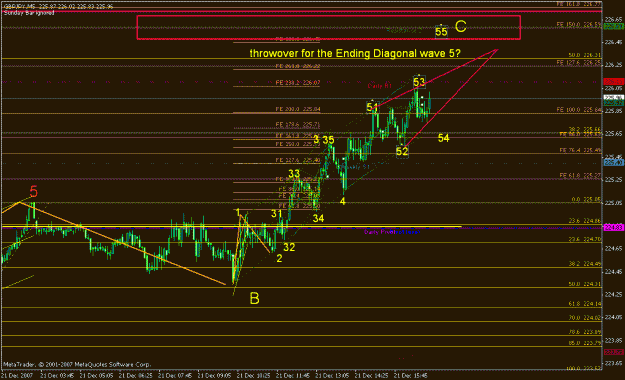Click 224.05 on the price scale
The width and height of the screenshot is (625, 380).
coord(613,317)
